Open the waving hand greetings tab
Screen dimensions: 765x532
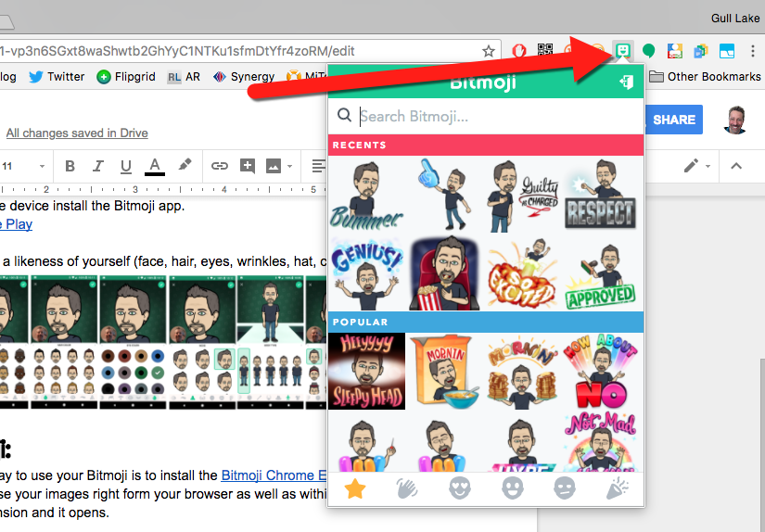pyautogui.click(x=407, y=488)
